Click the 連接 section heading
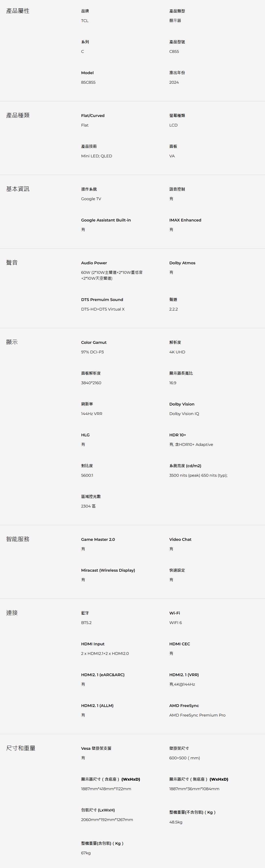The image size is (265, 868). 12,613
